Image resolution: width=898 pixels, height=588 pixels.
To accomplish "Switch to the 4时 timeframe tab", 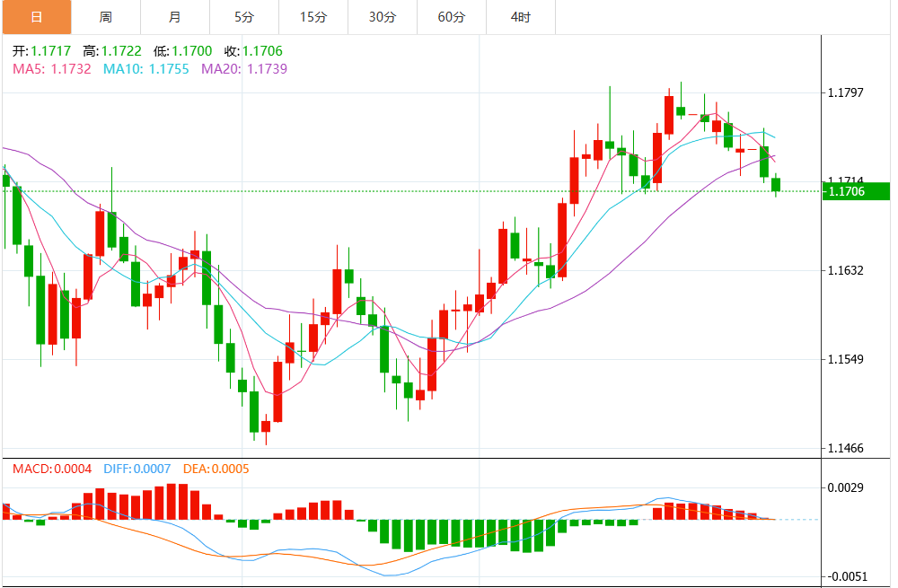I will (521, 17).
